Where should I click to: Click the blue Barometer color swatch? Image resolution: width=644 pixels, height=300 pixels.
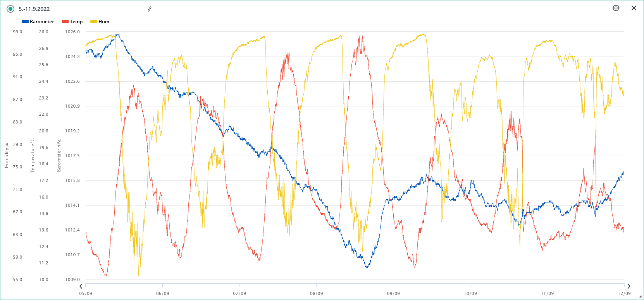pyautogui.click(x=25, y=22)
